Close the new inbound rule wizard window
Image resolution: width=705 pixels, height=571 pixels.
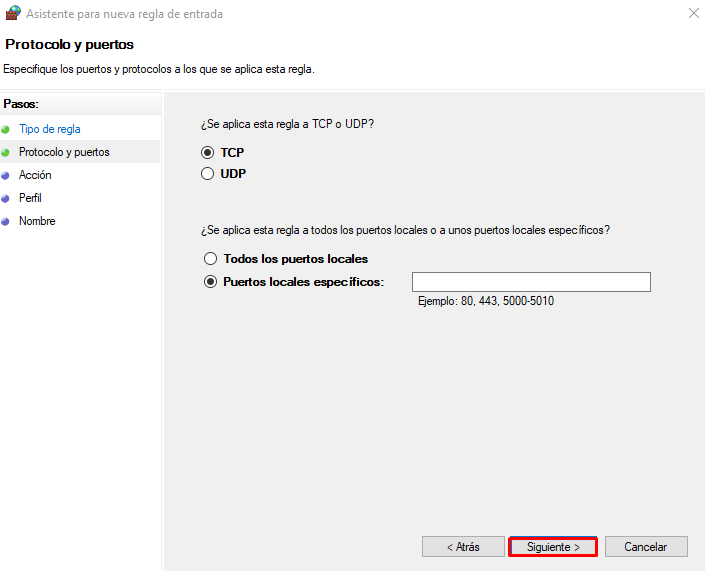point(694,14)
